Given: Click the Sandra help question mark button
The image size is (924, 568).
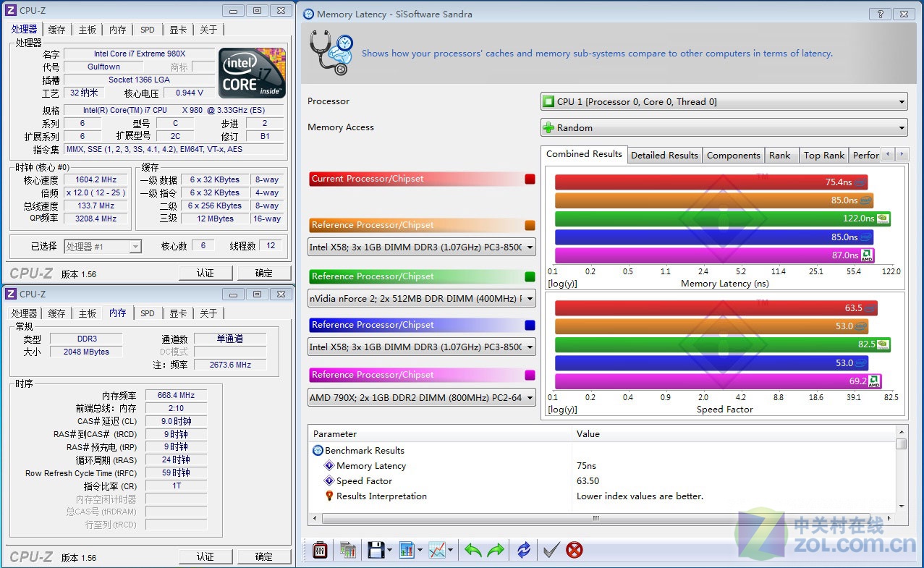Looking at the screenshot, I should click(x=880, y=13).
